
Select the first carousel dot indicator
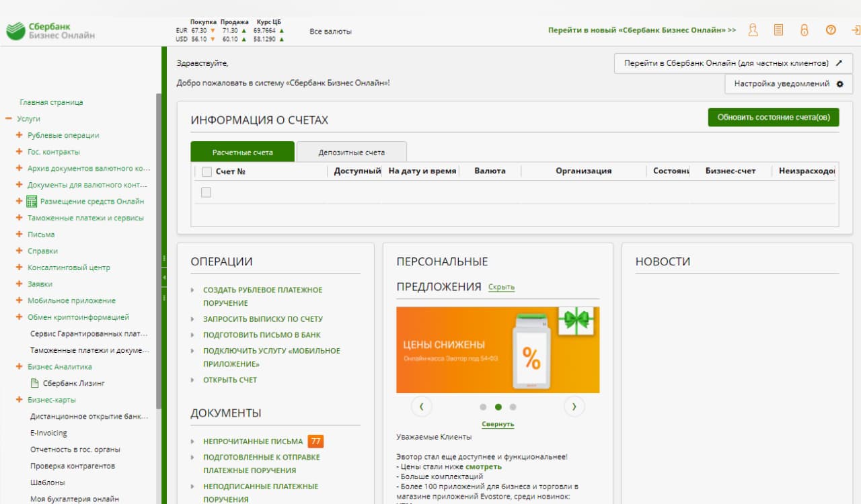[483, 407]
